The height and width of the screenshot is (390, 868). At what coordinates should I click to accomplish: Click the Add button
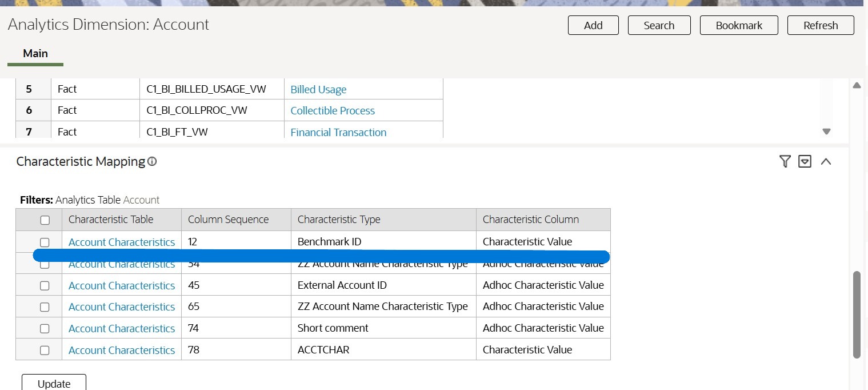pyautogui.click(x=593, y=25)
